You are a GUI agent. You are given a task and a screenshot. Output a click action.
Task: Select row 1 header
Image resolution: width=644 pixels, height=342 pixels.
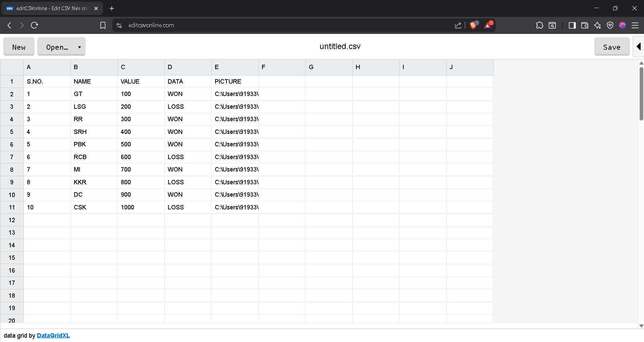tap(12, 82)
